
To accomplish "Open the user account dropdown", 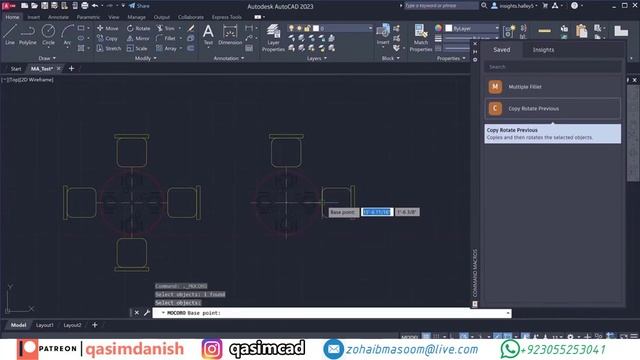I will [516, 6].
